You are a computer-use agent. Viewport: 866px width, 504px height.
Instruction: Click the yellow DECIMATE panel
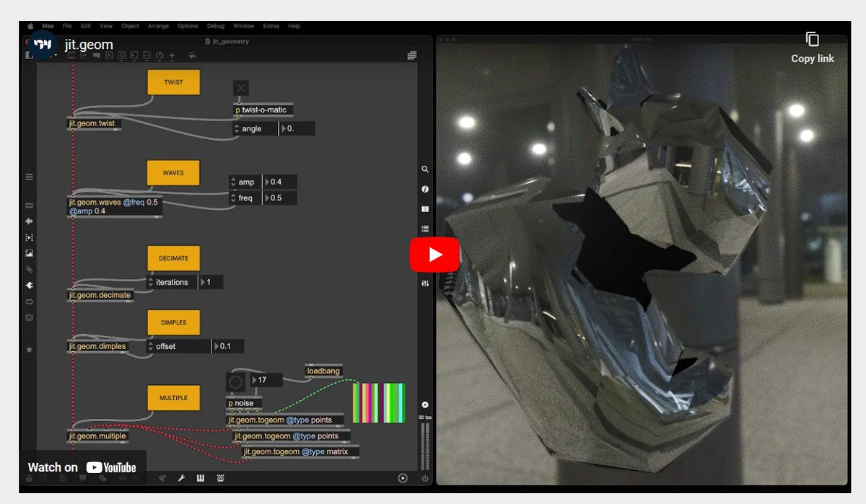pos(173,258)
